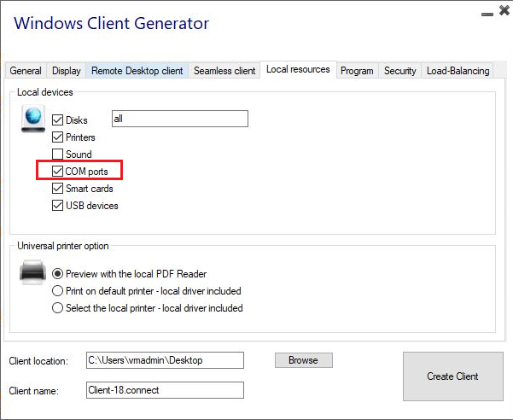Screen dimensions: 513x420
Task: Open the Security tab
Action: tap(399, 71)
